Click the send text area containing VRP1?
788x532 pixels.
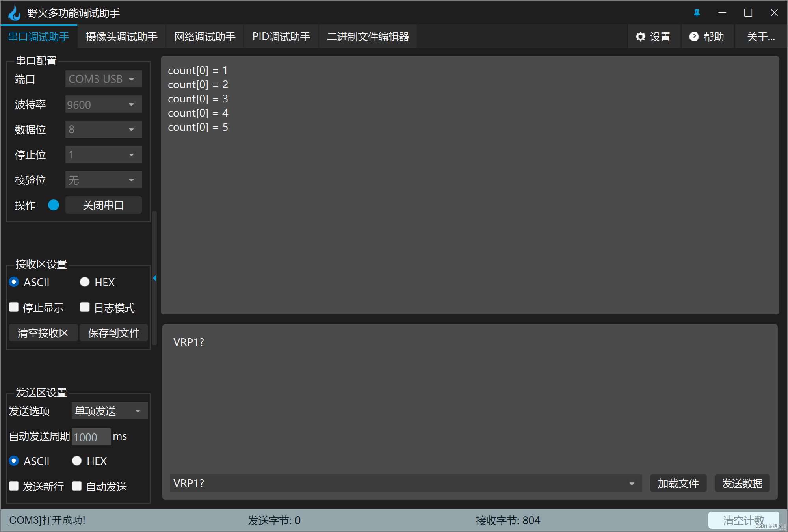click(470, 398)
